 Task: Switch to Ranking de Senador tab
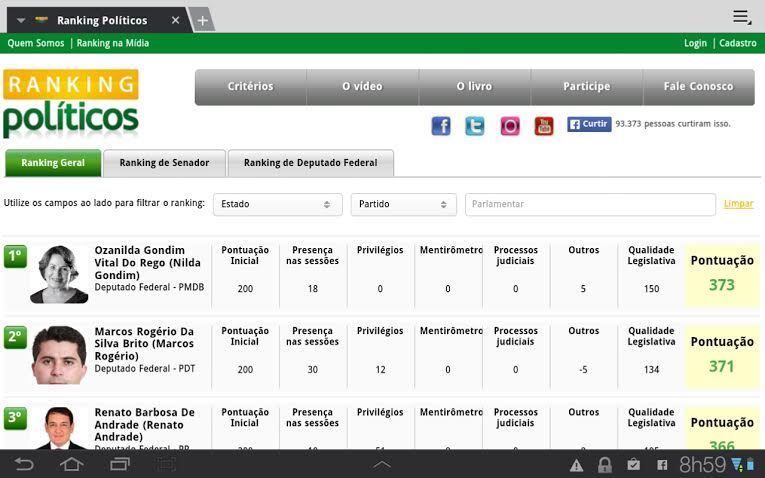point(164,163)
